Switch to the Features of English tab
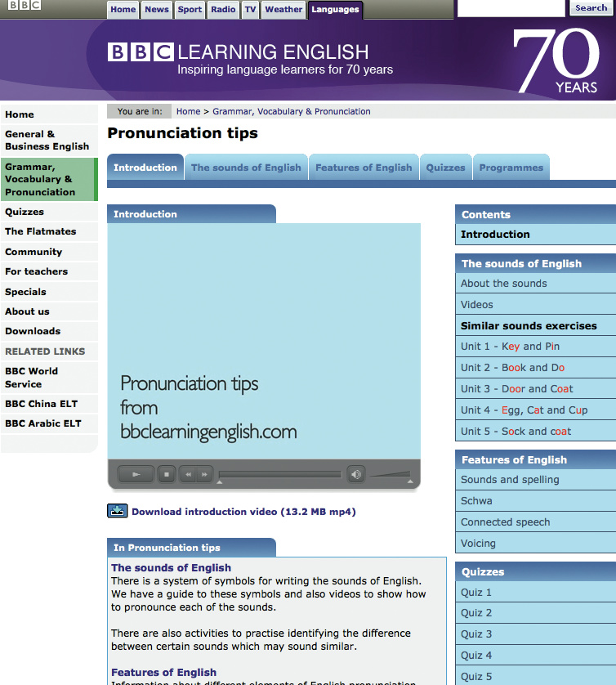 [364, 168]
